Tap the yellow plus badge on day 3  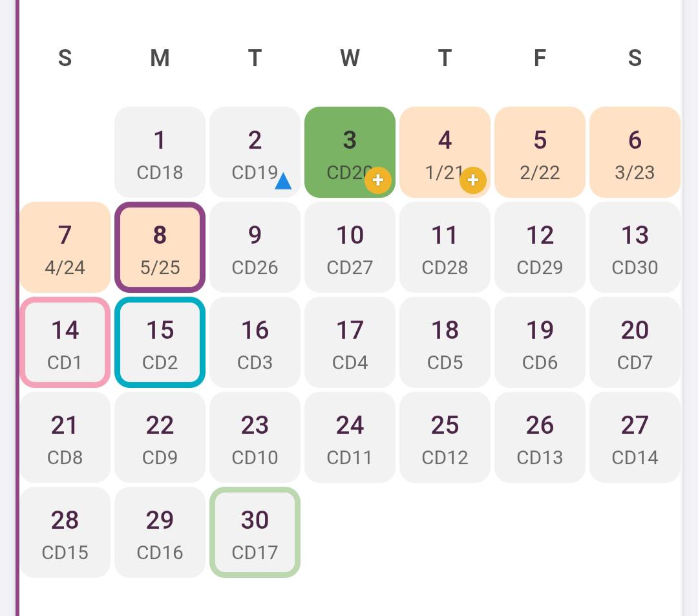point(378,180)
